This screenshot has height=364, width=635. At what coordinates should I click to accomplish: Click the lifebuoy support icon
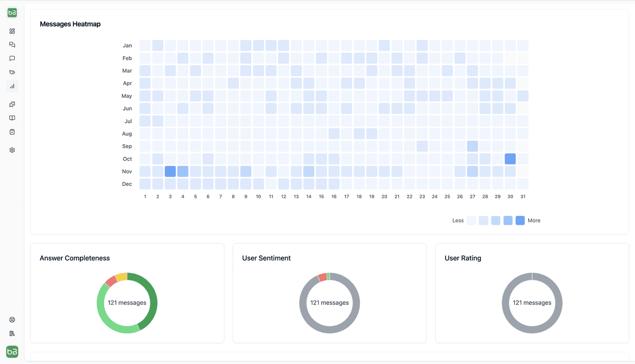click(x=12, y=320)
